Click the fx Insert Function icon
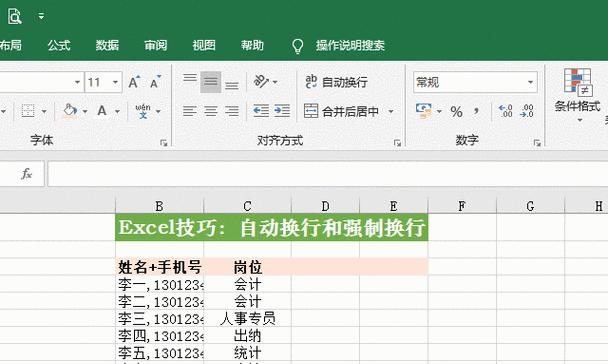Screen dimensions: 608x364 click(x=26, y=174)
